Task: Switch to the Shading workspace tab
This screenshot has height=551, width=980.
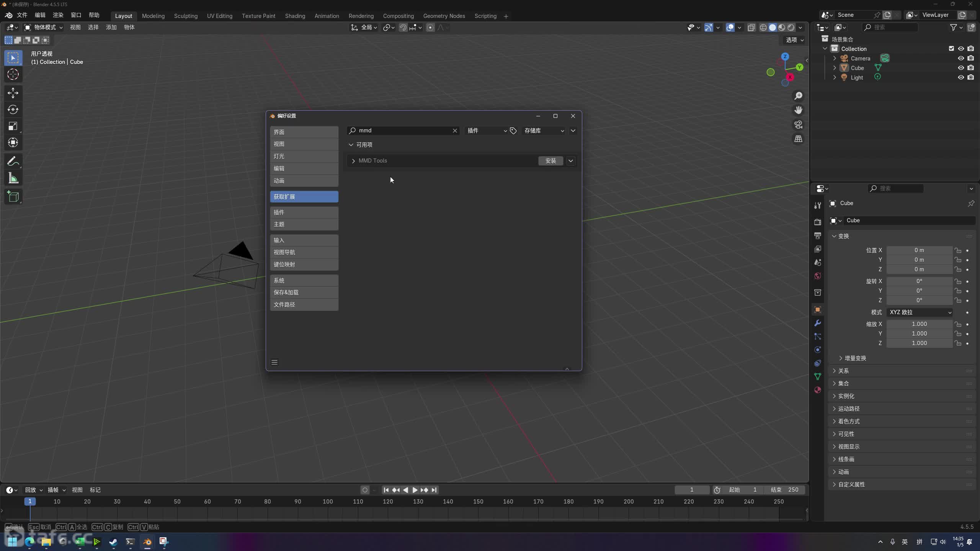Action: point(295,16)
